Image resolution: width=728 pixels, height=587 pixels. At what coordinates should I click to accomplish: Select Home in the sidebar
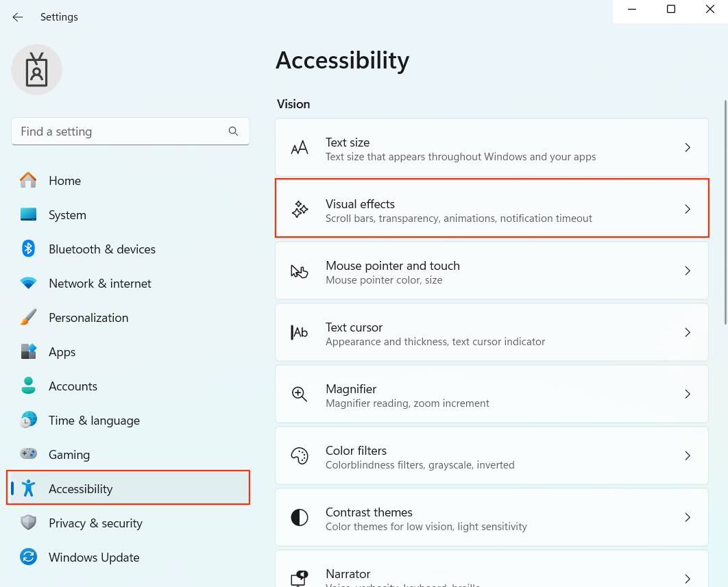click(x=64, y=181)
